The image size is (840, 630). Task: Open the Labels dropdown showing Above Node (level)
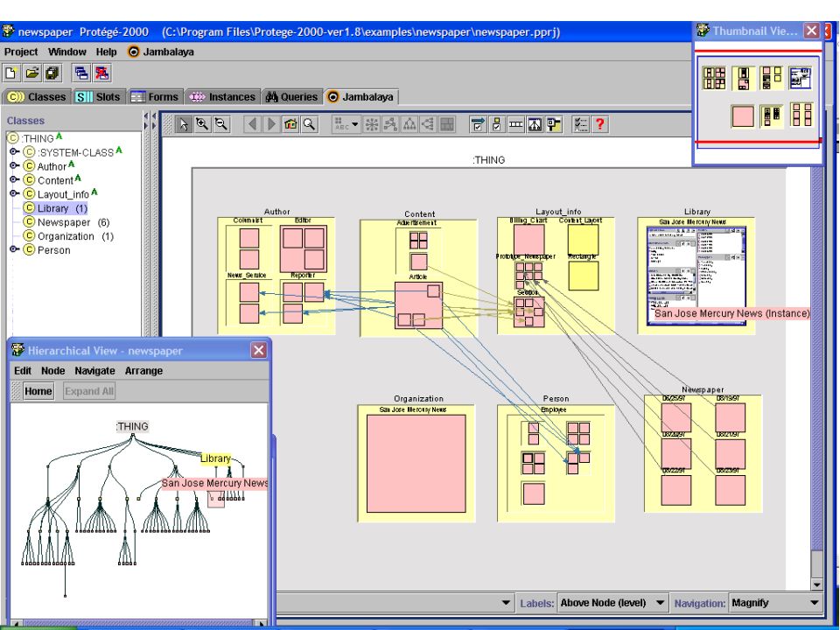click(x=612, y=603)
